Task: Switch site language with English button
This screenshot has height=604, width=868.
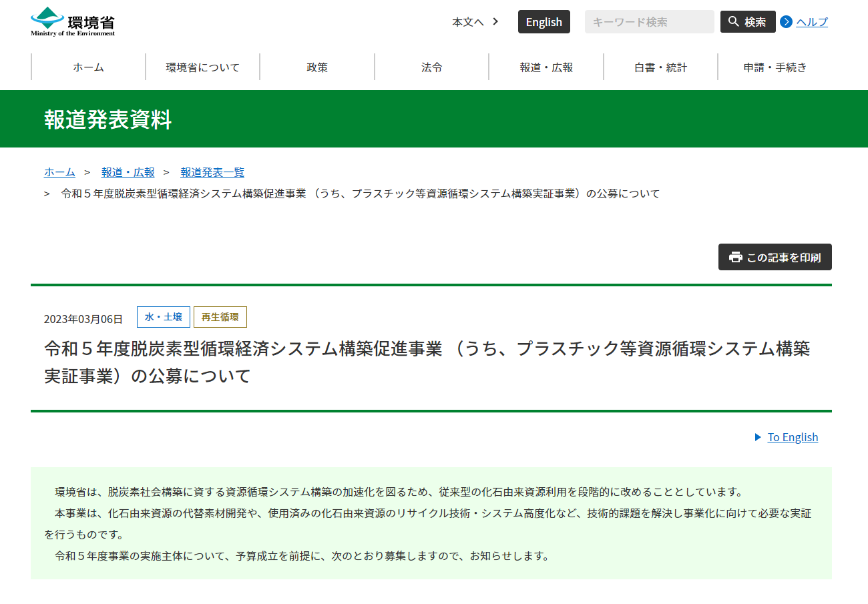Action: (x=544, y=22)
